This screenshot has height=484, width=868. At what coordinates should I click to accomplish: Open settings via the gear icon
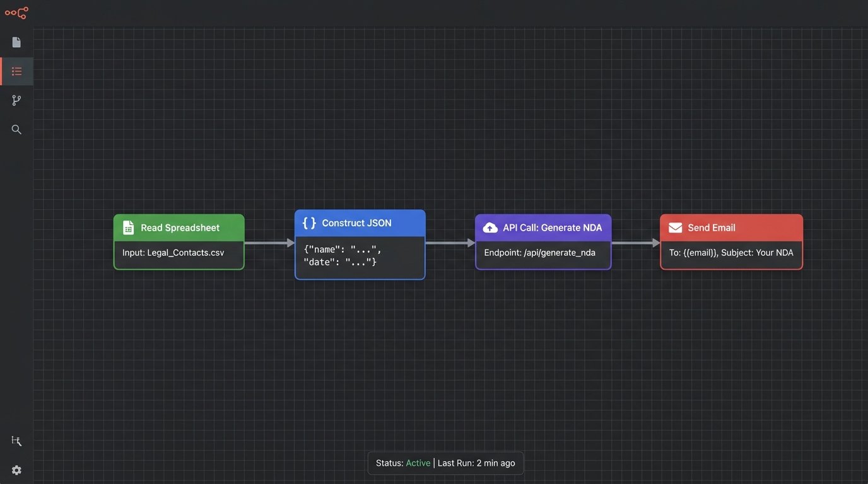click(x=16, y=470)
